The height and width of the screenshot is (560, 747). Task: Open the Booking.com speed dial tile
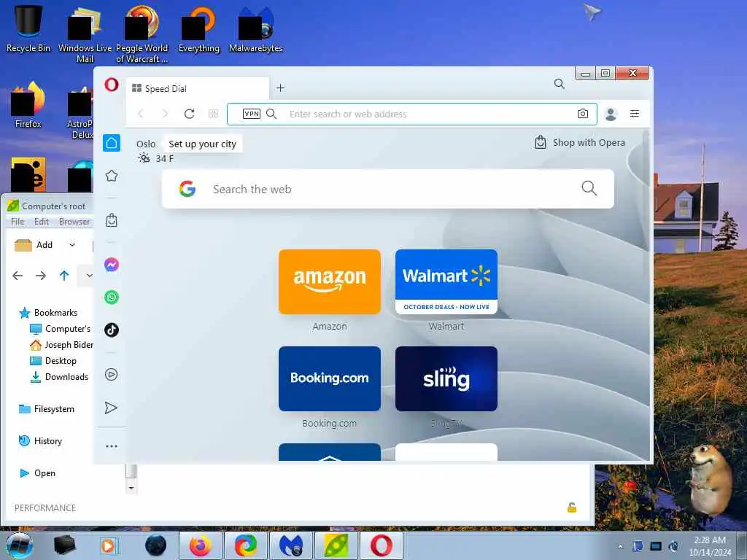[330, 378]
